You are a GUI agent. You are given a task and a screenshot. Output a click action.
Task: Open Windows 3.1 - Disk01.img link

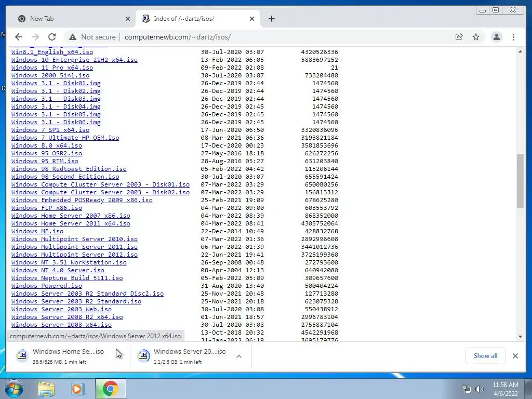(x=56, y=83)
